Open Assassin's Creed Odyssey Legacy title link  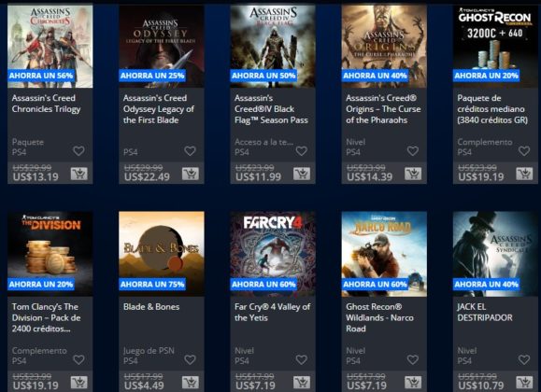tap(158, 109)
